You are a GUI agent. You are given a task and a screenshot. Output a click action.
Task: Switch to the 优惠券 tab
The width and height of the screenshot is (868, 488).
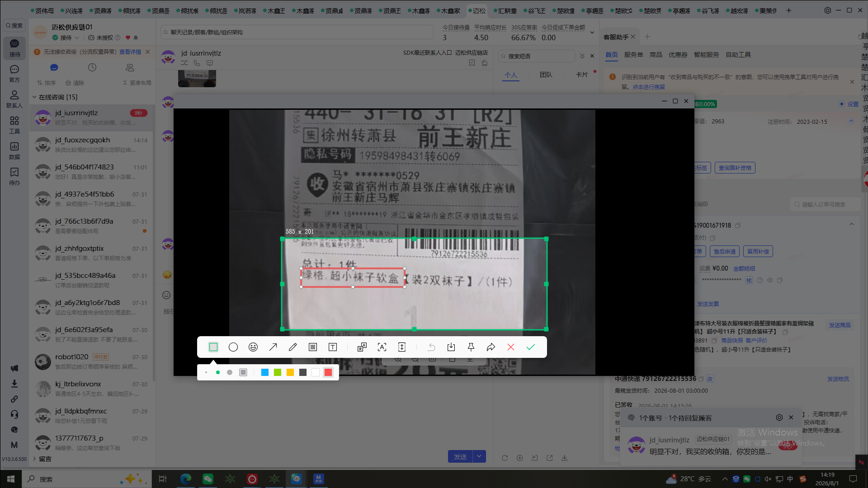pos(678,55)
